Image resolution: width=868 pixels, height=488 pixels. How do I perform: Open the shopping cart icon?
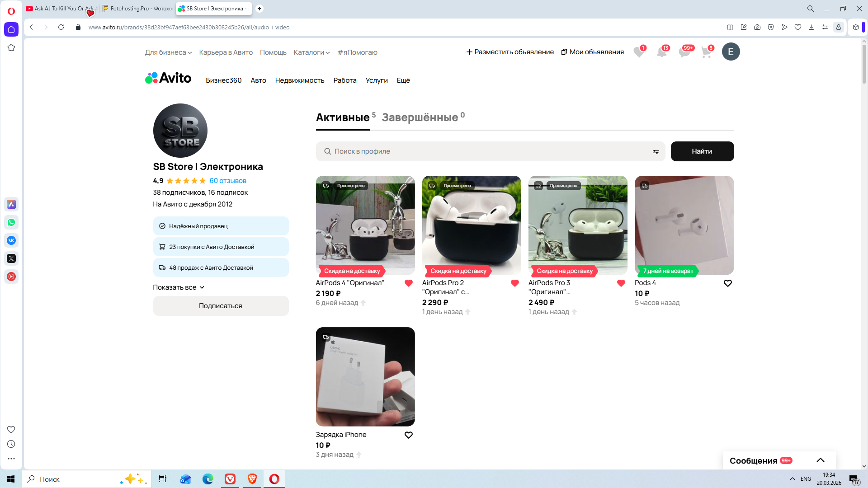click(706, 52)
